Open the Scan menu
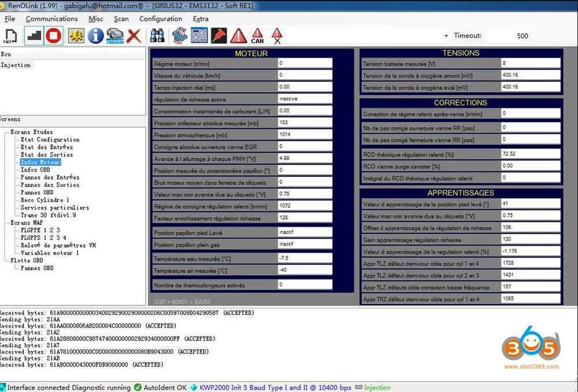Image resolution: width=578 pixels, height=392 pixels. (x=121, y=19)
